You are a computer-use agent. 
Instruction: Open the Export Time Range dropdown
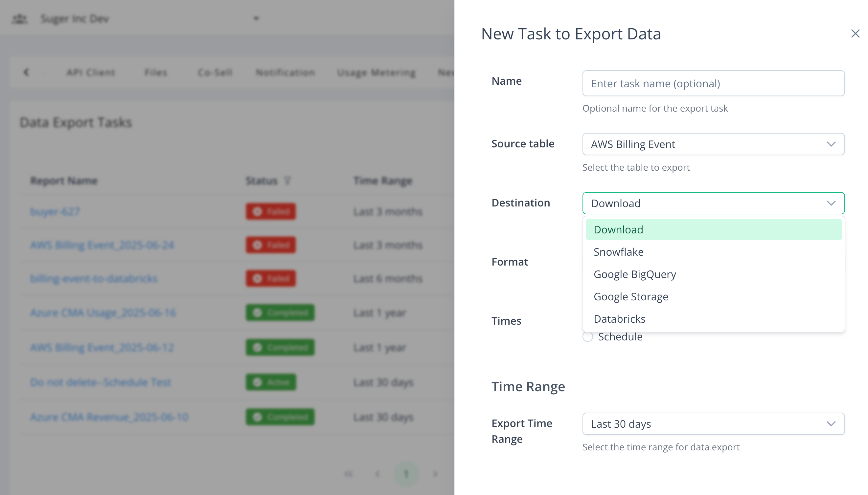(x=713, y=423)
